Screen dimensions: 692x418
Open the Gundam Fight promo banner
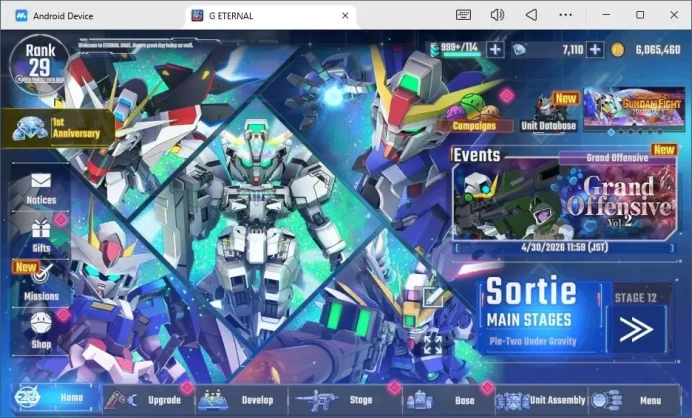tap(634, 108)
